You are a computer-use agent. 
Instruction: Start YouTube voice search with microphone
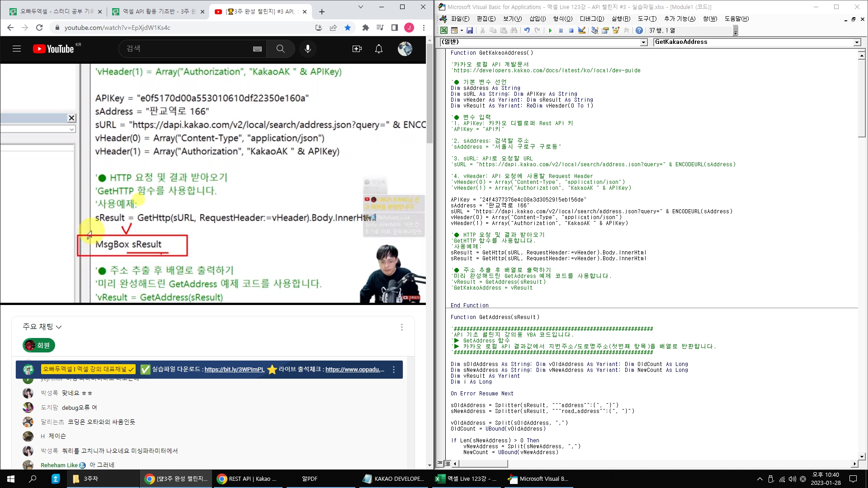pos(308,49)
